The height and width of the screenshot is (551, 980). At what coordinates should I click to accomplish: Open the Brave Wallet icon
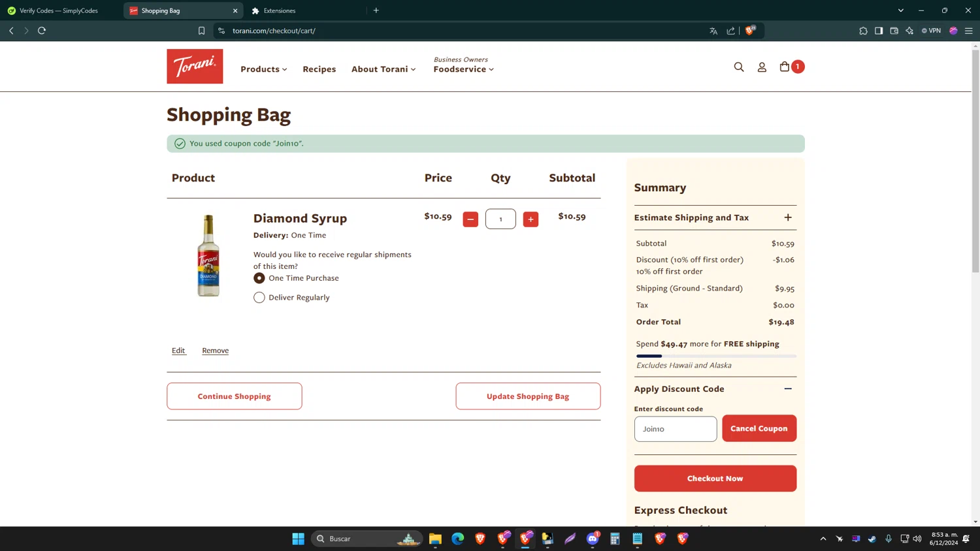point(894,31)
